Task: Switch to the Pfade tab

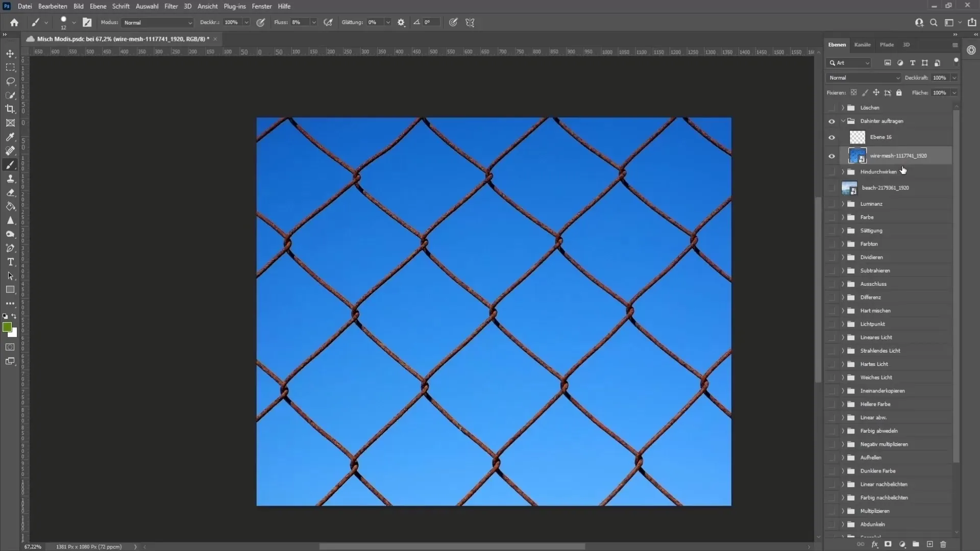Action: coord(887,45)
